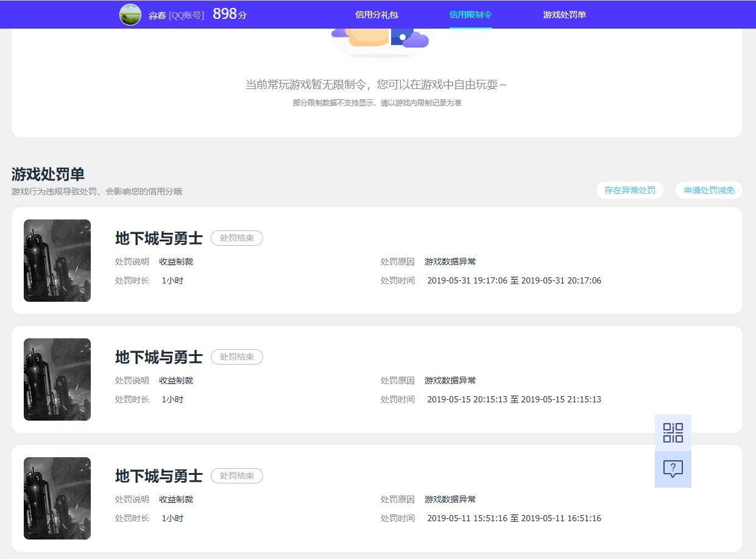This screenshot has width=756, height=559.
Task: Open game thumbnail for 2019-05-31 penalty
Action: point(57,260)
